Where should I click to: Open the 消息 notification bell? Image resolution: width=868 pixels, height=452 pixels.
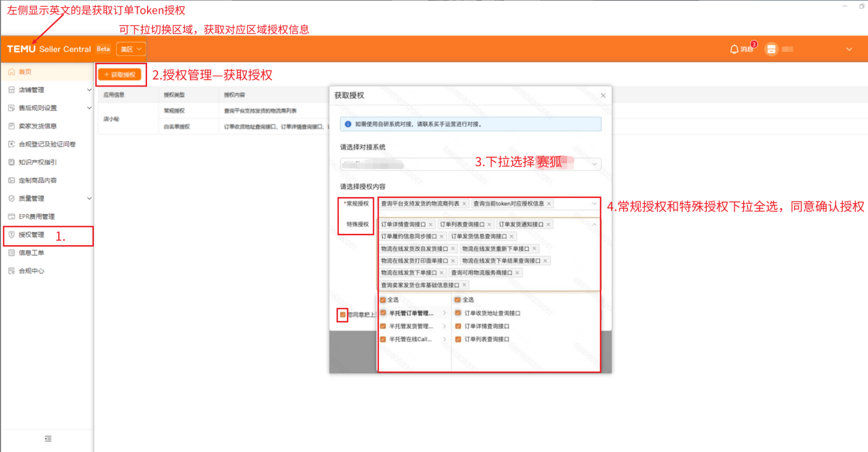pyautogui.click(x=734, y=49)
